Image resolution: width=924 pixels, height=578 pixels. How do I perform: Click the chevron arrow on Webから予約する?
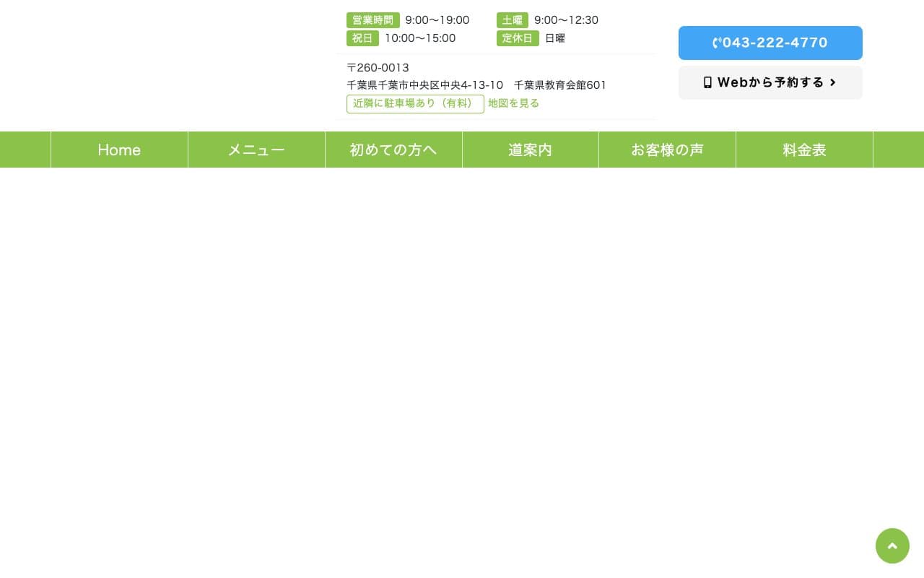832,82
